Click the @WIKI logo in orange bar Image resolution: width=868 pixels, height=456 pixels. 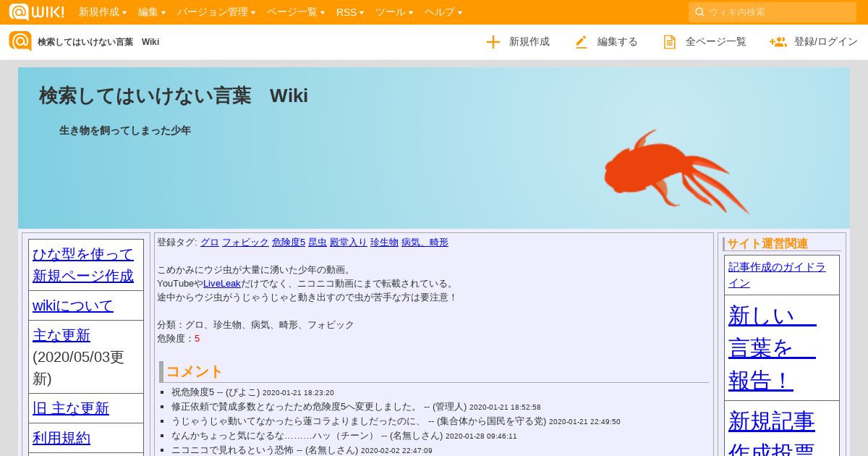click(36, 12)
